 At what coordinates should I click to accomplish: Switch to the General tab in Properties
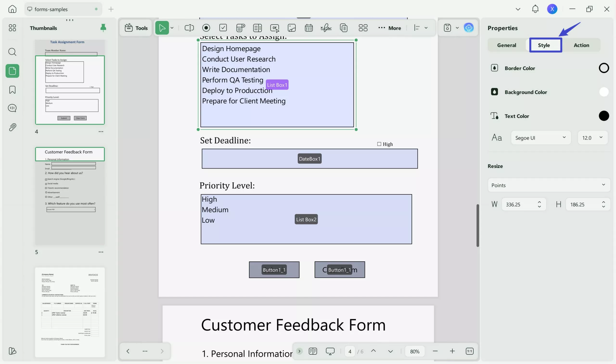[507, 45]
